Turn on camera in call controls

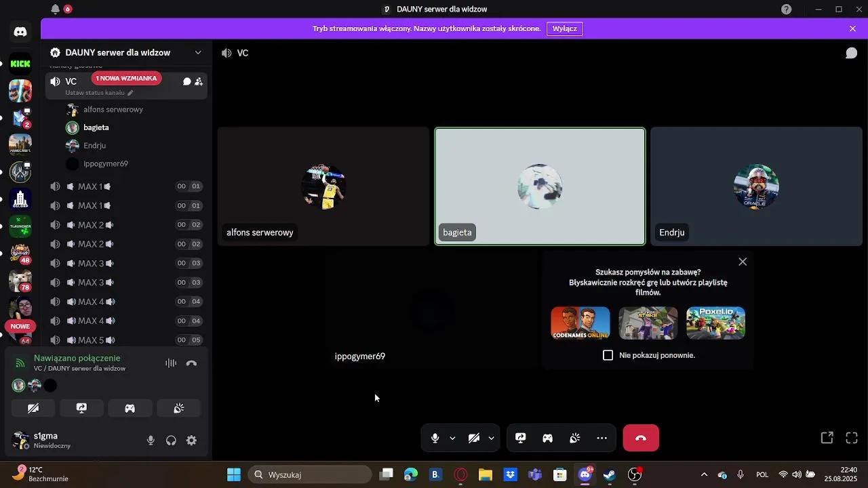click(474, 438)
